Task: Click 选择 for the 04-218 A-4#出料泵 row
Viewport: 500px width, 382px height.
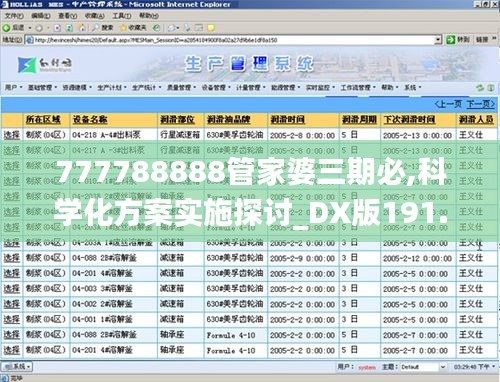Action: click(12, 135)
